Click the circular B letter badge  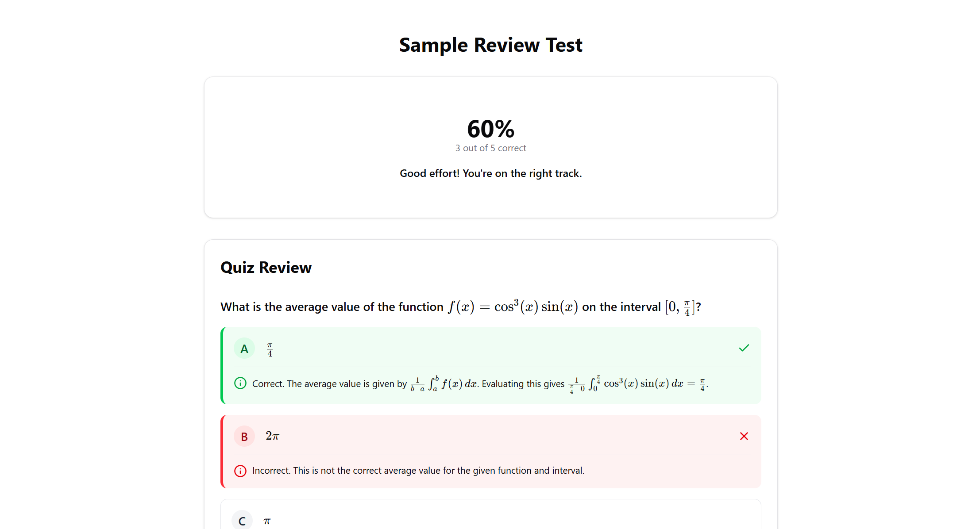coord(244,437)
